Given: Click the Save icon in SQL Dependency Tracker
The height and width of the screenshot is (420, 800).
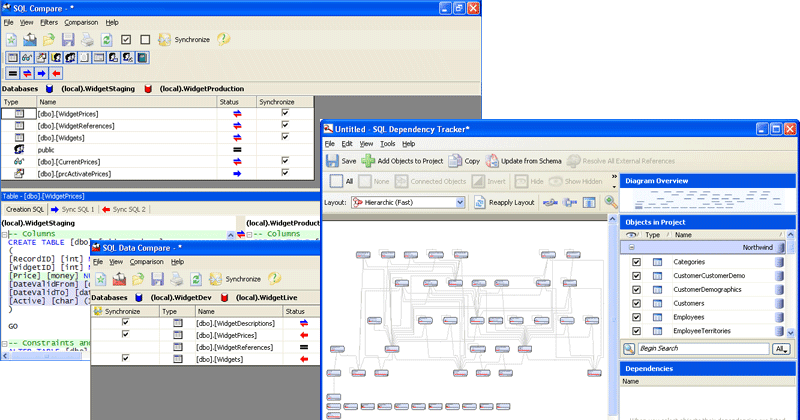Looking at the screenshot, I should tap(332, 161).
